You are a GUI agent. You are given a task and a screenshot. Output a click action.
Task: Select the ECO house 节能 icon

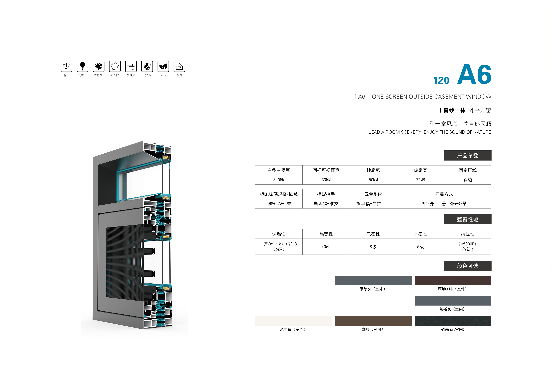[x=179, y=66]
